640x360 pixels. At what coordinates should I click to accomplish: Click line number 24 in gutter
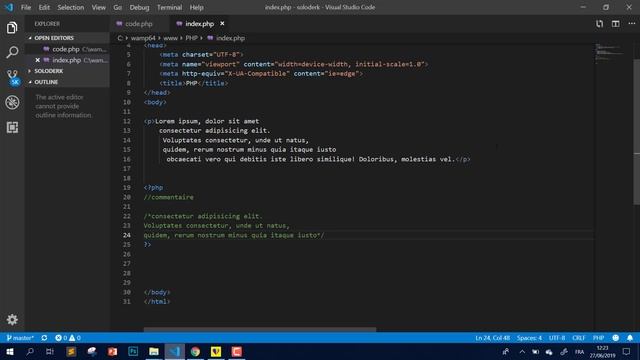point(127,235)
